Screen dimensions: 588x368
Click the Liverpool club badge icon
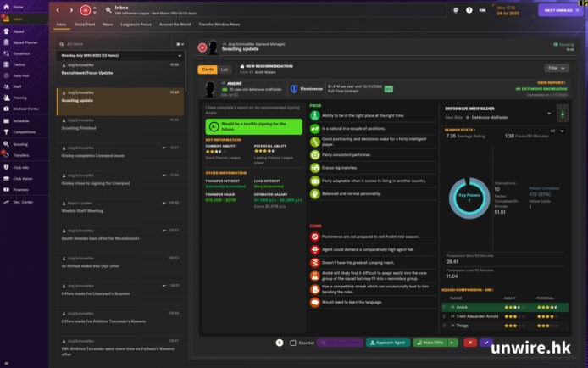pos(85,10)
